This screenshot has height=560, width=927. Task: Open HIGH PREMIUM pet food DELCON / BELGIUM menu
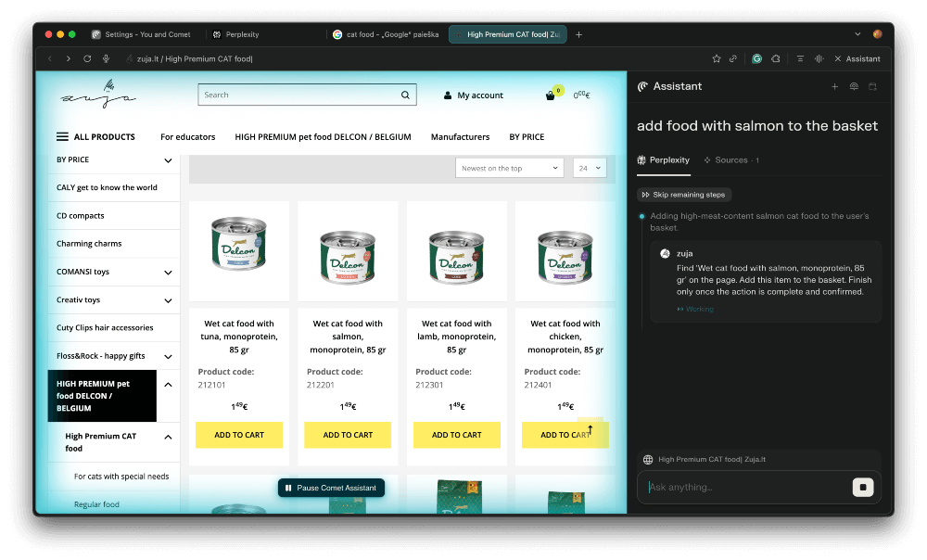323,136
